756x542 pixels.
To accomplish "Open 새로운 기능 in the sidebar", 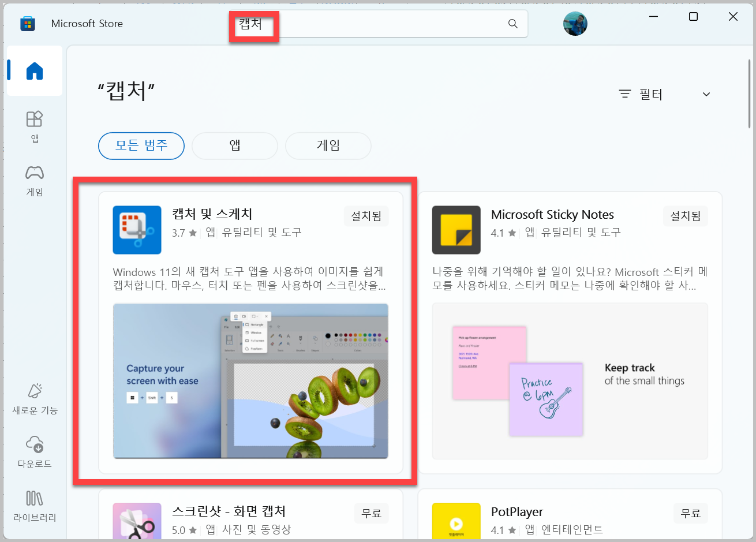I will point(35,399).
